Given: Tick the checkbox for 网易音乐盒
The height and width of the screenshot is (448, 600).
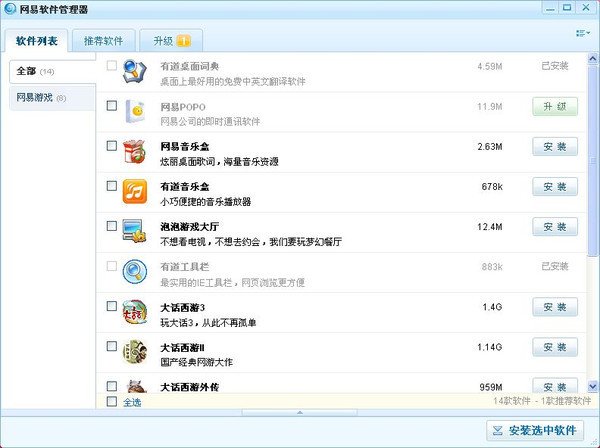Looking at the screenshot, I should [x=112, y=146].
